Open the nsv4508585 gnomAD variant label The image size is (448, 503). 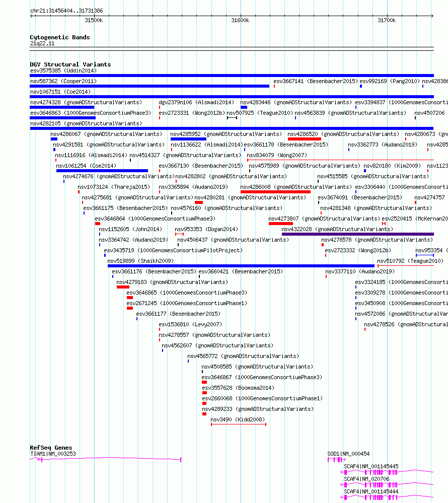coord(257,367)
